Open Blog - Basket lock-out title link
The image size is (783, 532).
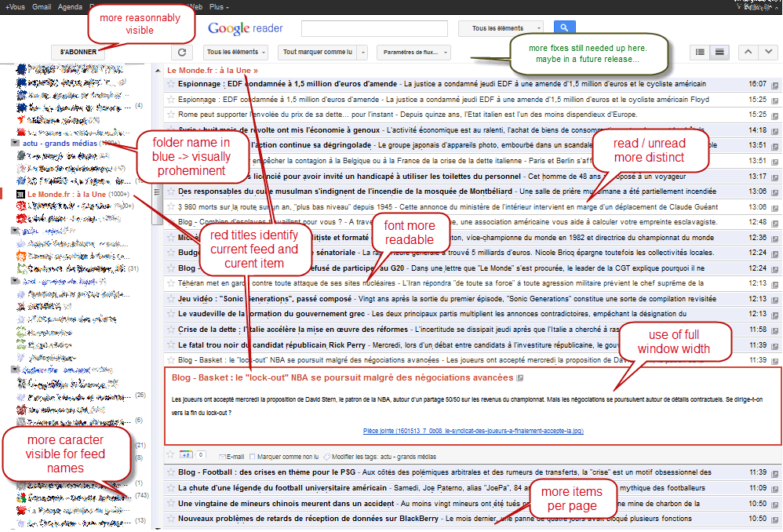pyautogui.click(x=343, y=377)
